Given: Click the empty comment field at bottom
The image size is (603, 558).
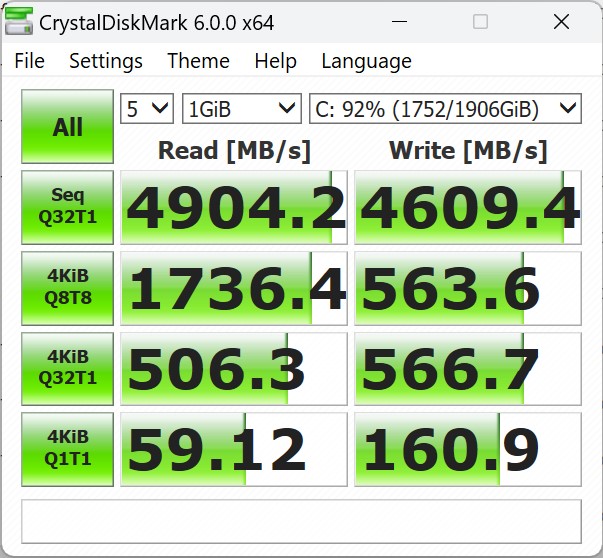Looking at the screenshot, I should tap(301, 520).
